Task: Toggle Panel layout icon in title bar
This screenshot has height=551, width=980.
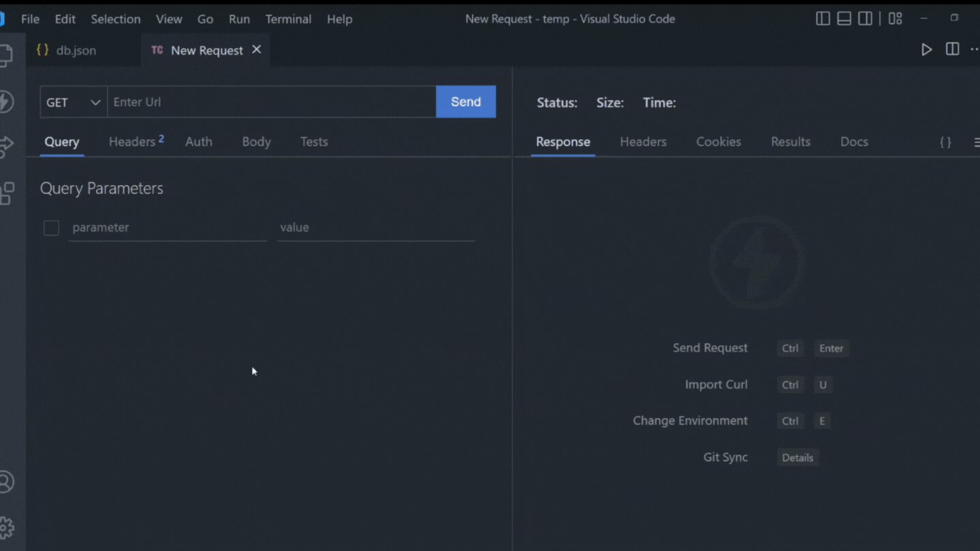Action: [x=844, y=18]
